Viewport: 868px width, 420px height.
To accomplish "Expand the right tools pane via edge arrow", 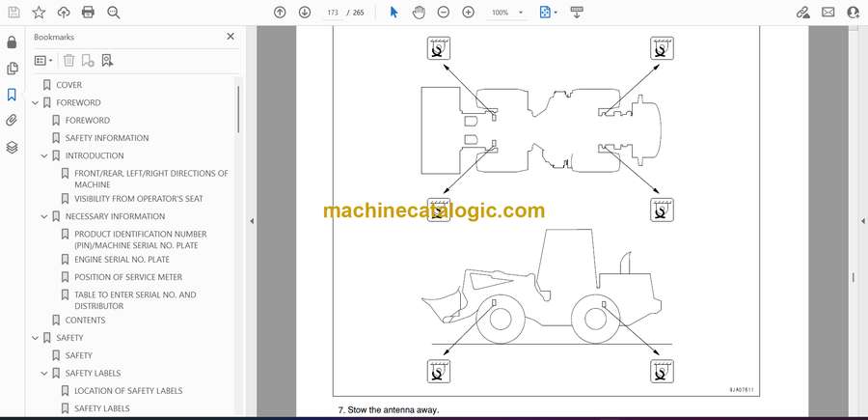I will 862,221.
